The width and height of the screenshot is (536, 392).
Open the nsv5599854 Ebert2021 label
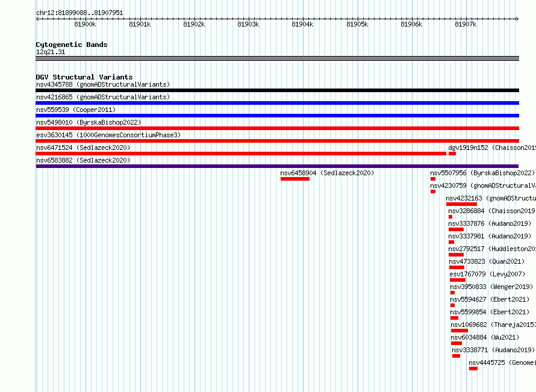click(x=490, y=312)
